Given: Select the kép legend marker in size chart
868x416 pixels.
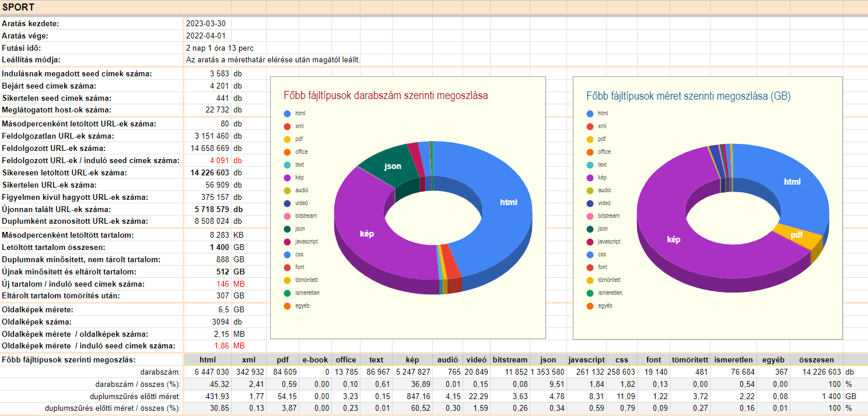Looking at the screenshot, I should coord(590,178).
